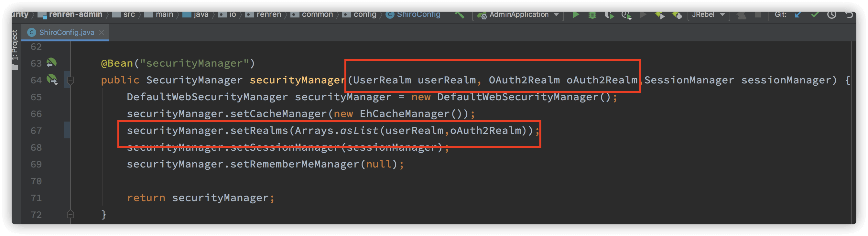Collapse the securityManager method at line 64
868x236 pixels.
tap(71, 80)
